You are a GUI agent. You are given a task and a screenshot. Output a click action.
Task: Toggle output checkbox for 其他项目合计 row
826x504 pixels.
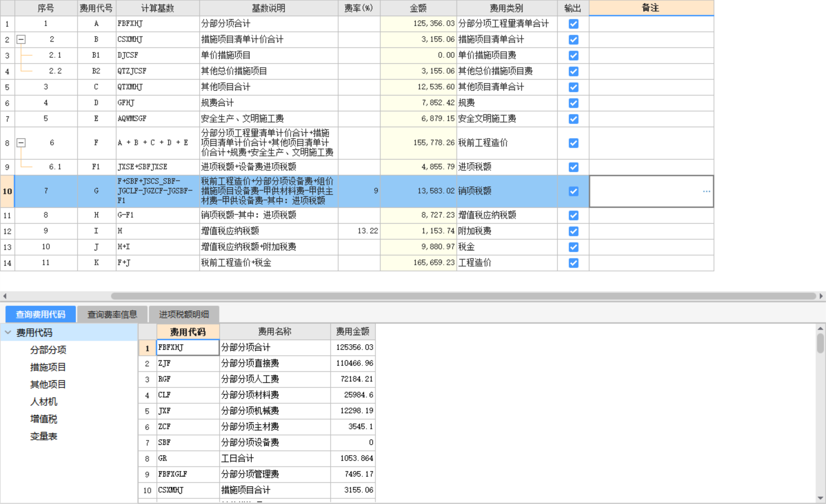click(x=573, y=87)
